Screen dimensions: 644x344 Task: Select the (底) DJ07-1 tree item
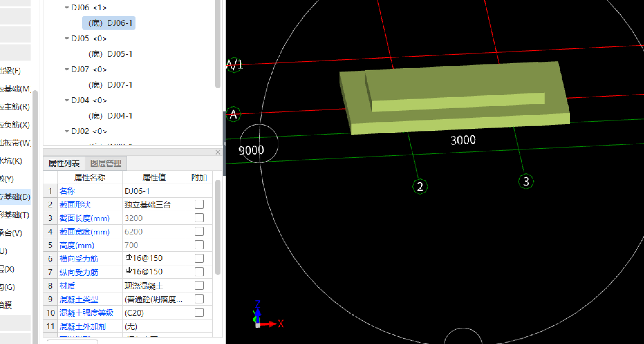[x=110, y=85]
